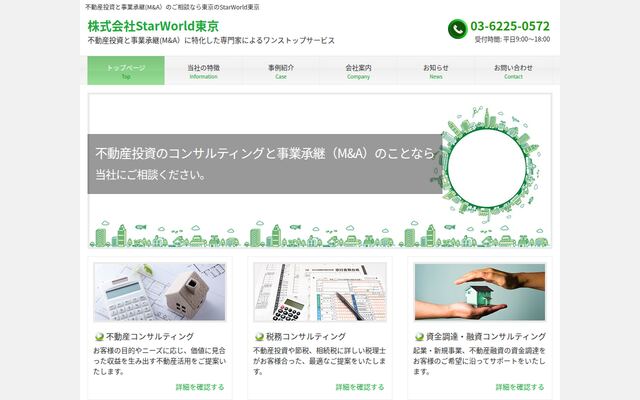
Task: Follow 詳細を確認する under 資金調達・融資コンサルティング
Action: (x=520, y=387)
